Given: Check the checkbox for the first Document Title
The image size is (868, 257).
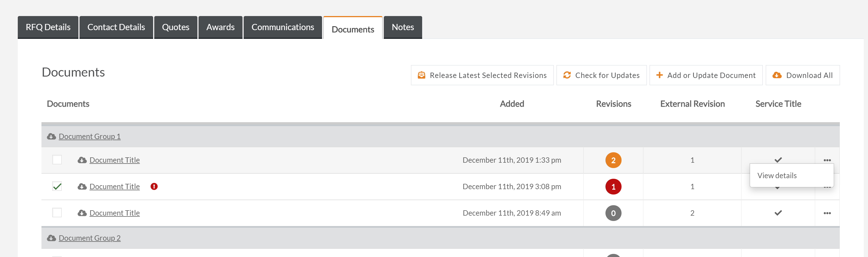Looking at the screenshot, I should 56,160.
